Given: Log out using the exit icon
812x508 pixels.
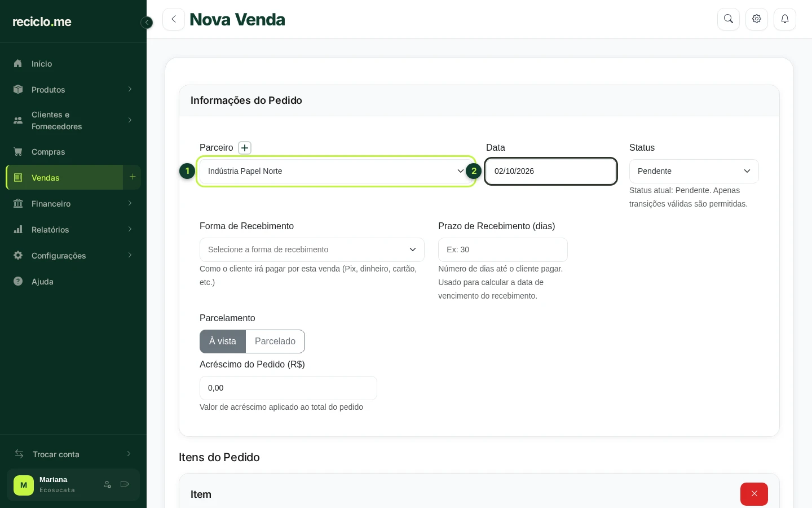Looking at the screenshot, I should 125,485.
